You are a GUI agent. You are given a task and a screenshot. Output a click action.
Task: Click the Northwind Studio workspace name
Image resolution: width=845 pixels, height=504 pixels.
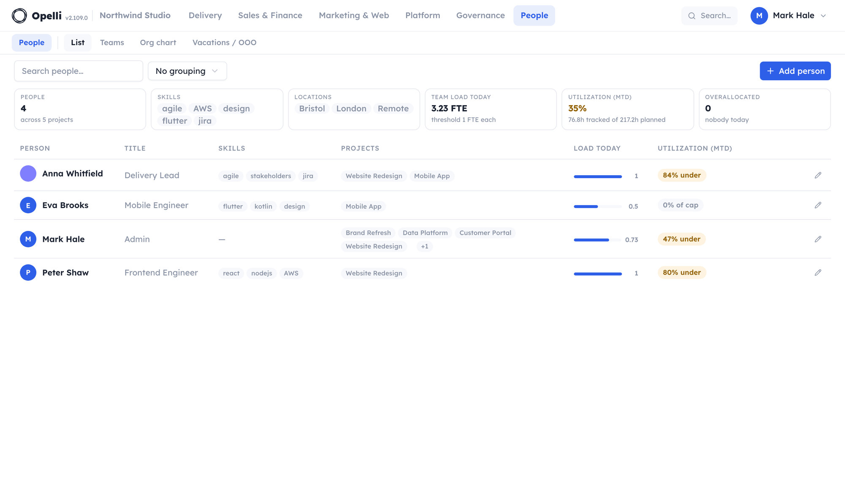pyautogui.click(x=135, y=16)
